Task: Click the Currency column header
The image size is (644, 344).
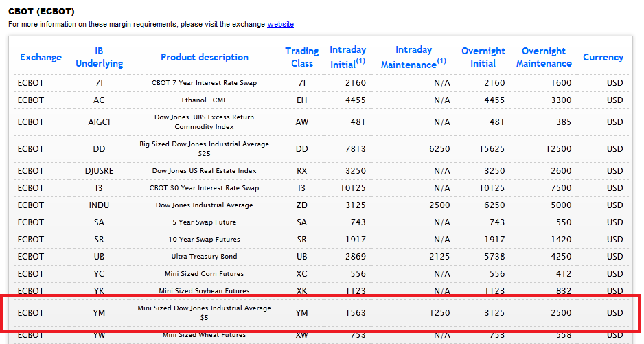Action: (603, 57)
